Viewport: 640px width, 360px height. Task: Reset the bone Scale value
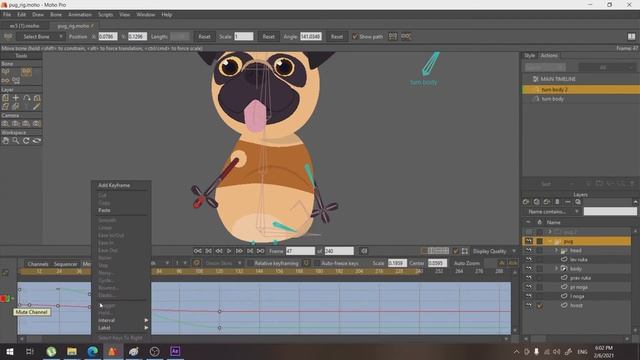tap(268, 36)
